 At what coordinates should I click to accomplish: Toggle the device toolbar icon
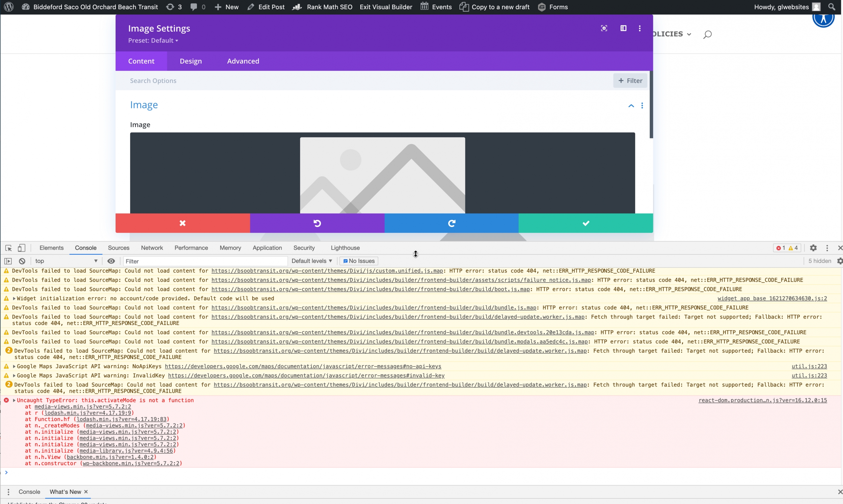coord(21,248)
